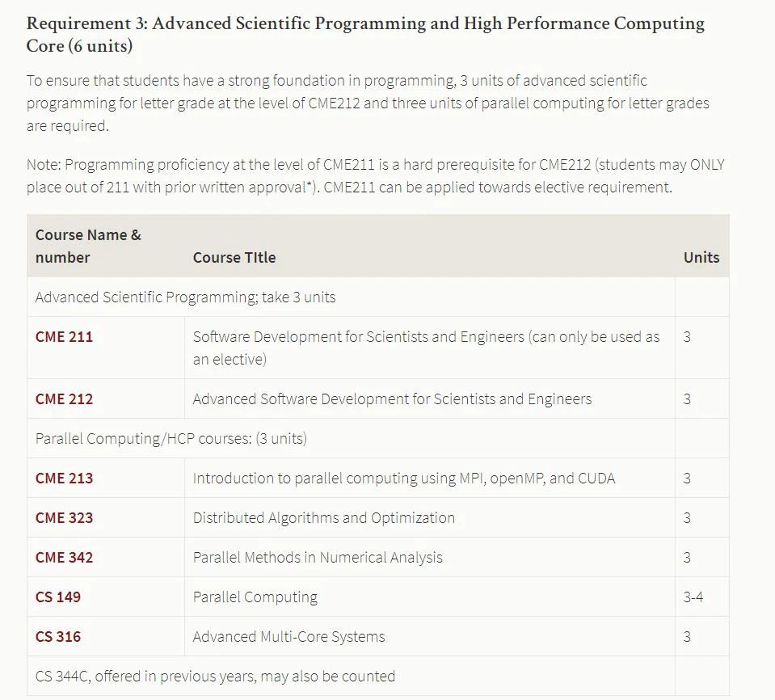Click the Distributed Algorithms and Optimization title
Image resolution: width=775 pixels, height=700 pixels.
click(x=324, y=517)
